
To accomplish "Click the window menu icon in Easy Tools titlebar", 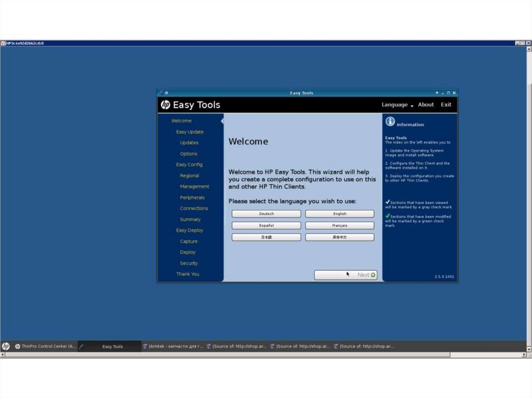I will click(x=161, y=92).
